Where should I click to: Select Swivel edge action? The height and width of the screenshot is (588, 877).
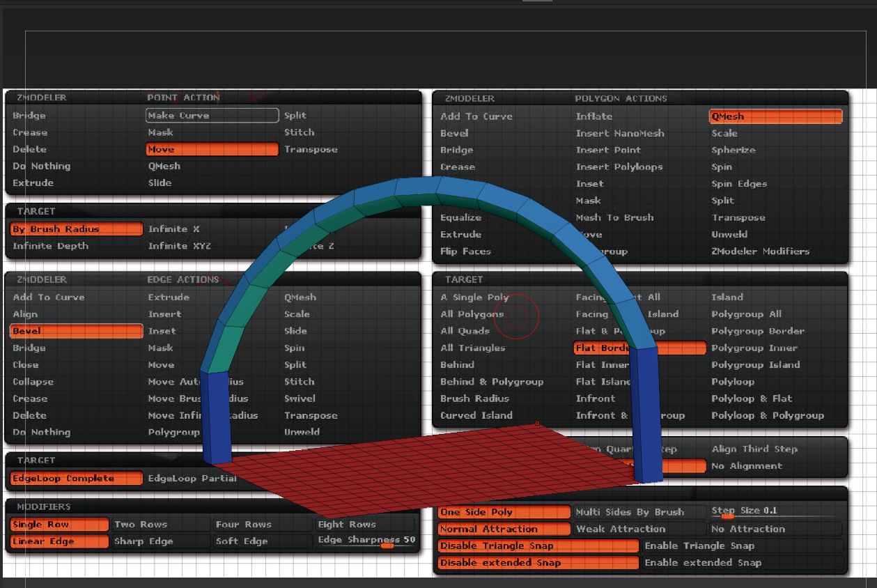[x=300, y=399]
